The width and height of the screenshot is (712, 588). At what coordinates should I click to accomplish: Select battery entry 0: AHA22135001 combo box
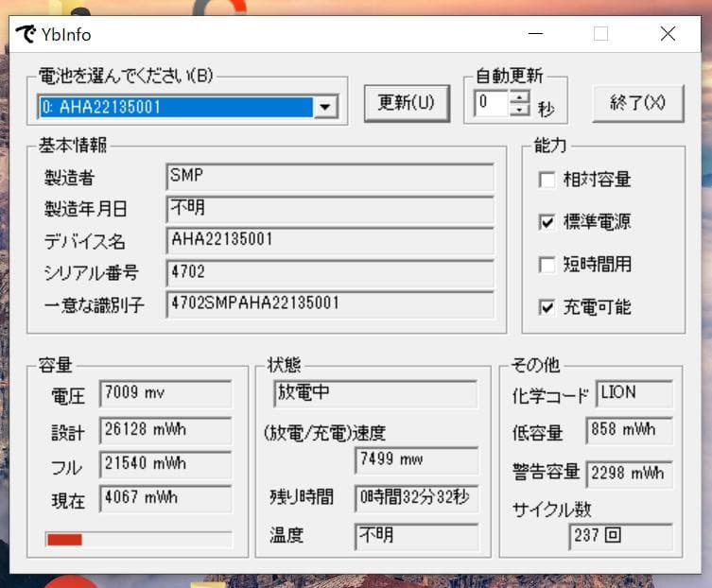[x=175, y=107]
